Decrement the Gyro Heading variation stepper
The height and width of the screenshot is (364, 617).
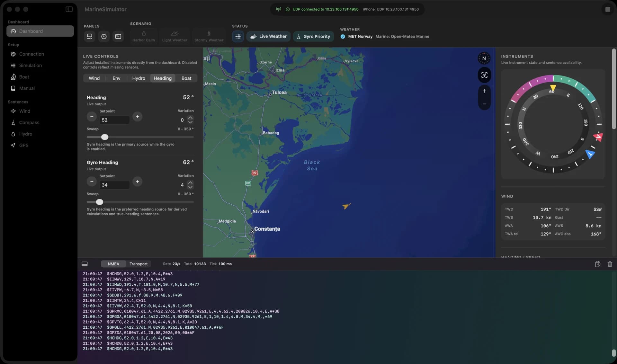[190, 187]
